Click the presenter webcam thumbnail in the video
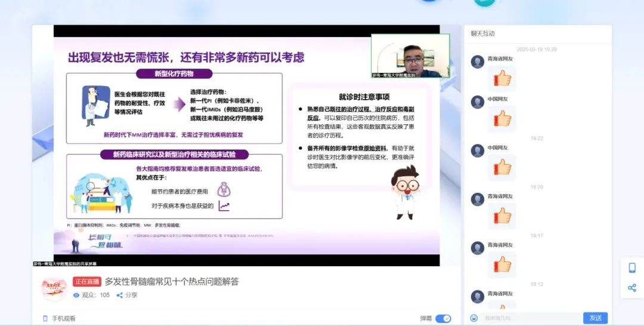Image resolution: width=644 pixels, height=326 pixels. point(410,56)
